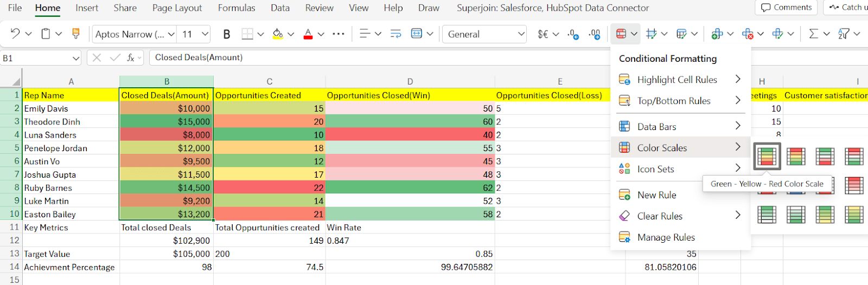This screenshot has height=285, width=868.
Task: Select column C header
Action: coord(269,81)
